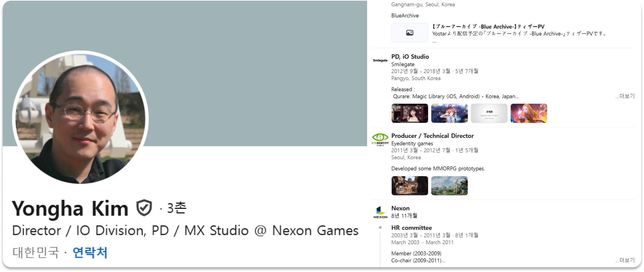The image size is (644, 272).
Task: Open the white third Smilegate media thumbnail
Action: (x=489, y=113)
